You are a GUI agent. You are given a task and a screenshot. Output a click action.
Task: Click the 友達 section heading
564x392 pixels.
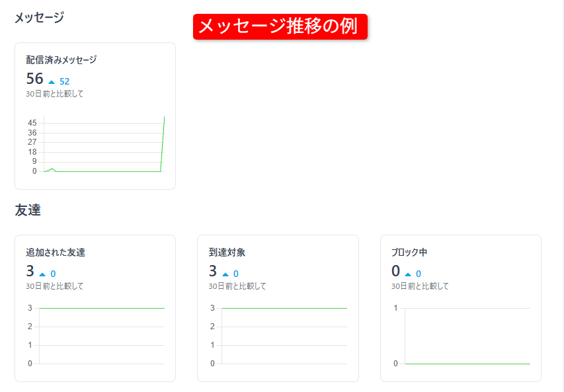click(x=28, y=210)
